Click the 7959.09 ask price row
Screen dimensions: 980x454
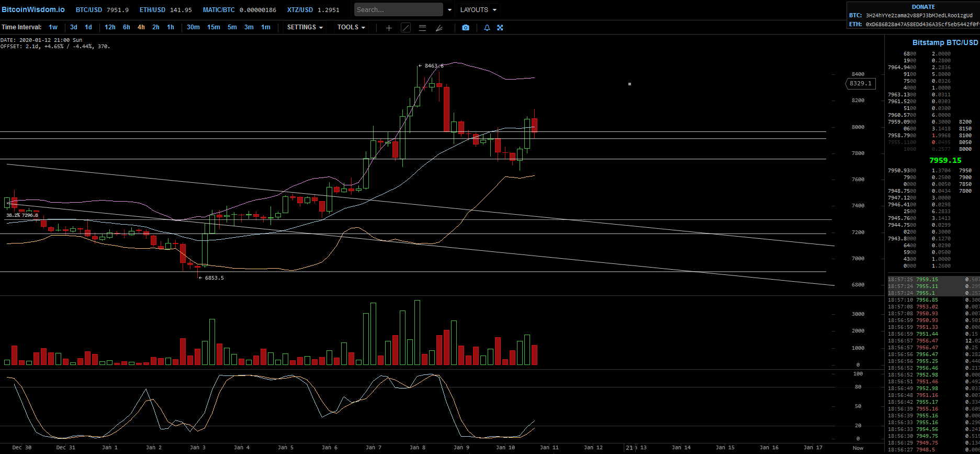tap(919, 122)
